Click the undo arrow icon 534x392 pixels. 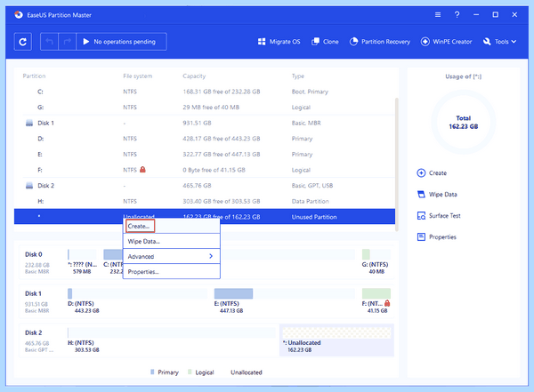(49, 42)
